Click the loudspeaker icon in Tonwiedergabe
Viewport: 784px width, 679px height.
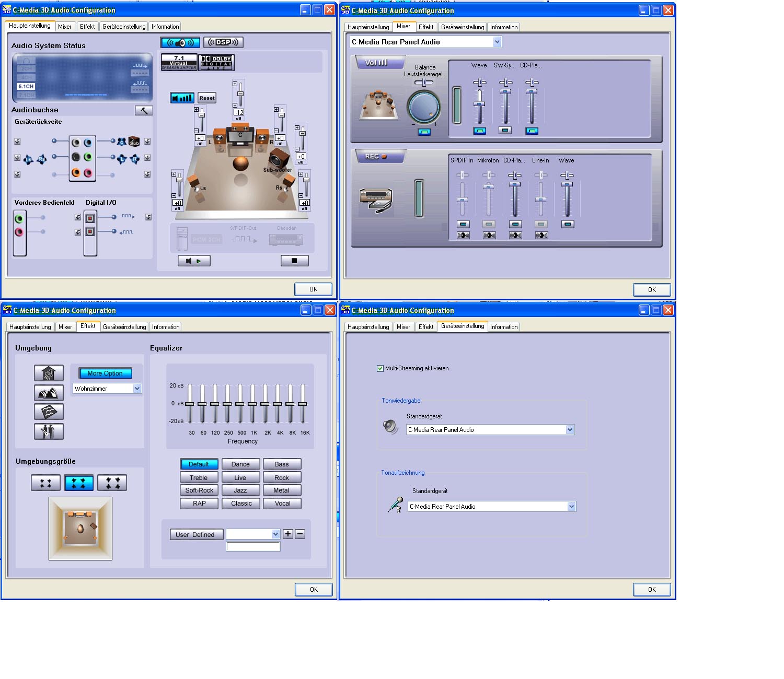click(x=390, y=427)
